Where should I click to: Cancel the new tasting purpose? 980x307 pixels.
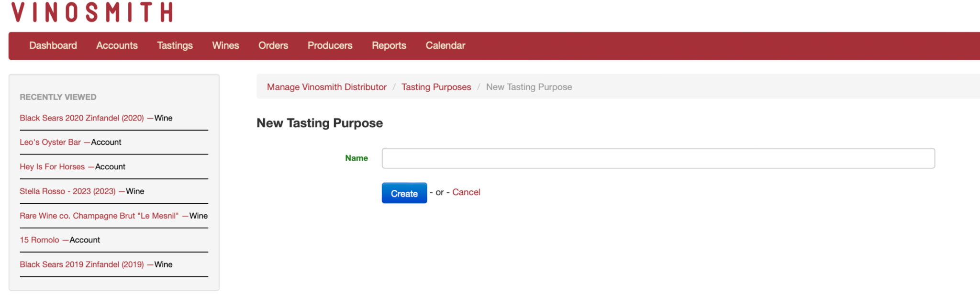tap(467, 192)
